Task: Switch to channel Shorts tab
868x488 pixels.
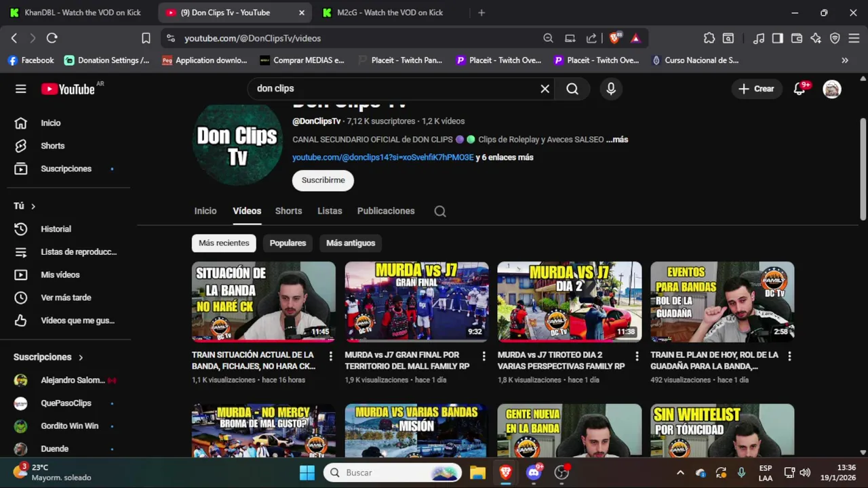Action: 288,211
